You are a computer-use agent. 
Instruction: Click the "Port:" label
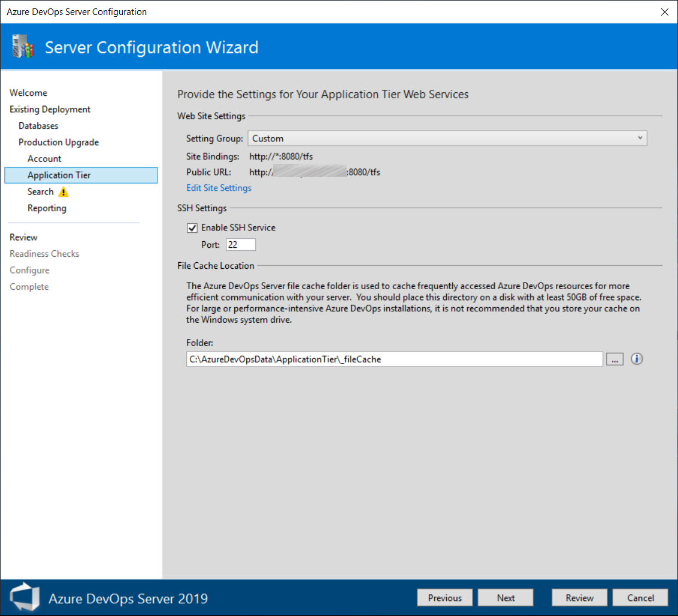(211, 245)
